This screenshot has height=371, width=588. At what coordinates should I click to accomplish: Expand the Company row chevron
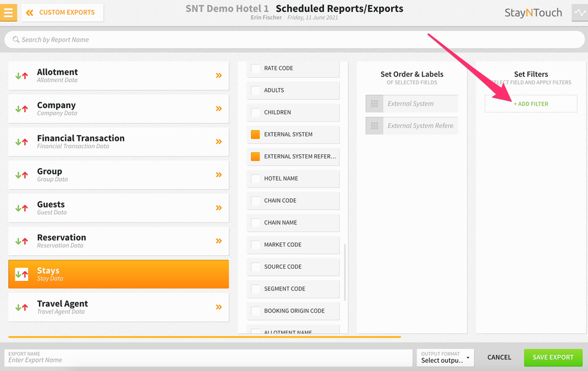[219, 108]
